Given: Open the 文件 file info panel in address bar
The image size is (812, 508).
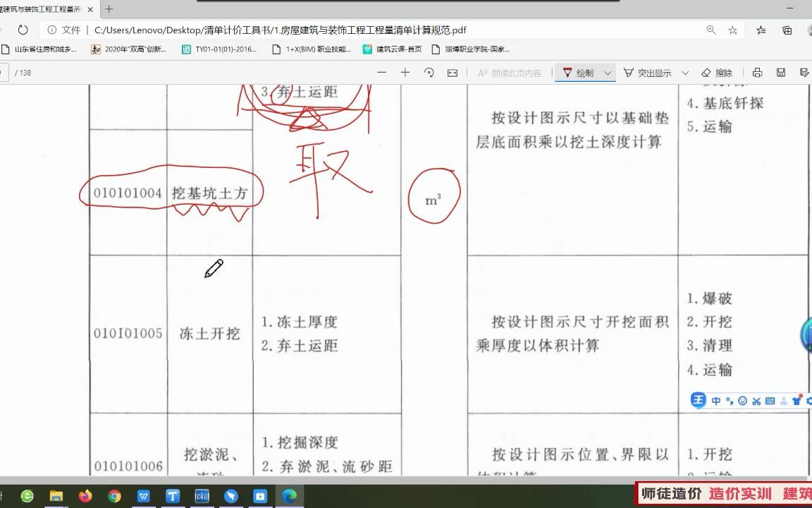Looking at the screenshot, I should (x=67, y=30).
